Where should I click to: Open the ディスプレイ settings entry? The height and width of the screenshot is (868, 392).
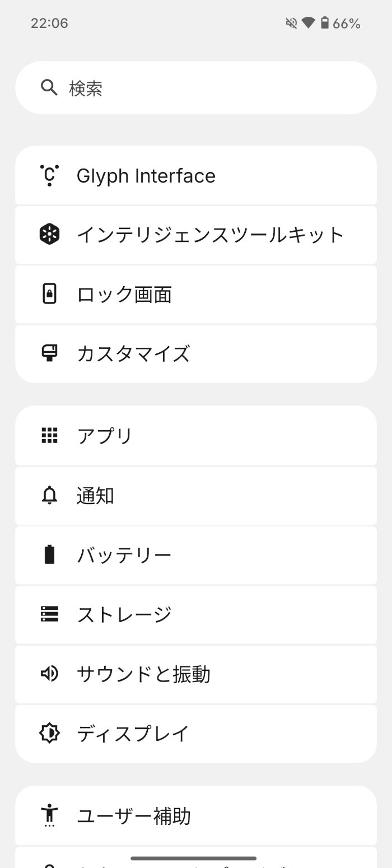click(x=196, y=733)
